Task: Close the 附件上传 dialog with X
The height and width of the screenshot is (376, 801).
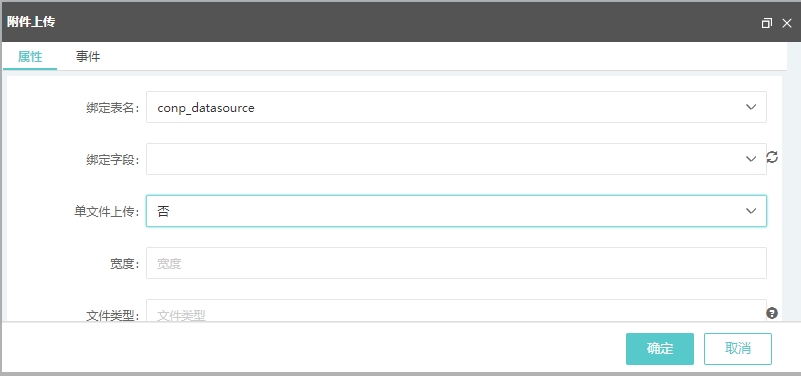Action: click(x=787, y=23)
